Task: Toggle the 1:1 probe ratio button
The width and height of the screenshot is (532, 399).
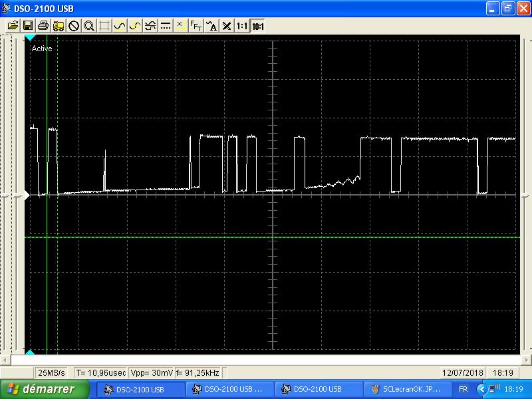Action: point(242,26)
